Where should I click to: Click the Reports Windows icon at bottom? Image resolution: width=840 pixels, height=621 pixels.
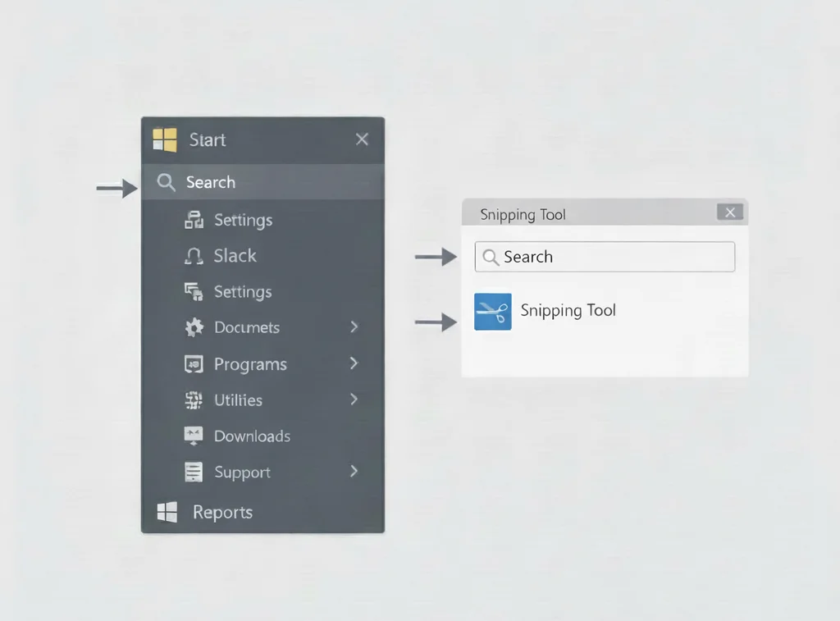pyautogui.click(x=167, y=512)
